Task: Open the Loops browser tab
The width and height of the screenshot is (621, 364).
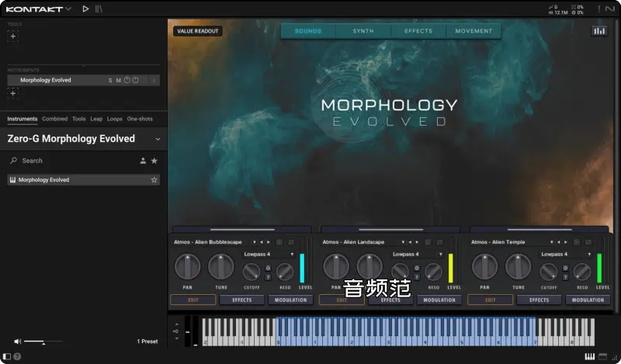Action: [x=115, y=119]
